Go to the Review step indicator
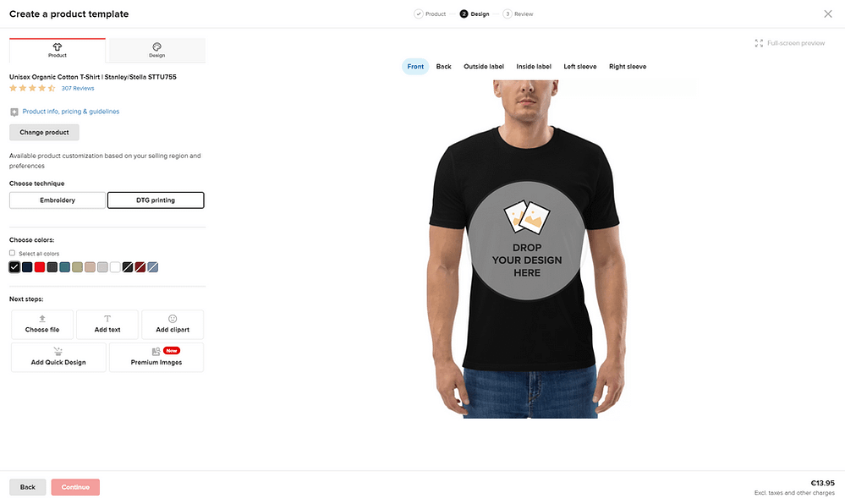The width and height of the screenshot is (845, 504). (518, 14)
